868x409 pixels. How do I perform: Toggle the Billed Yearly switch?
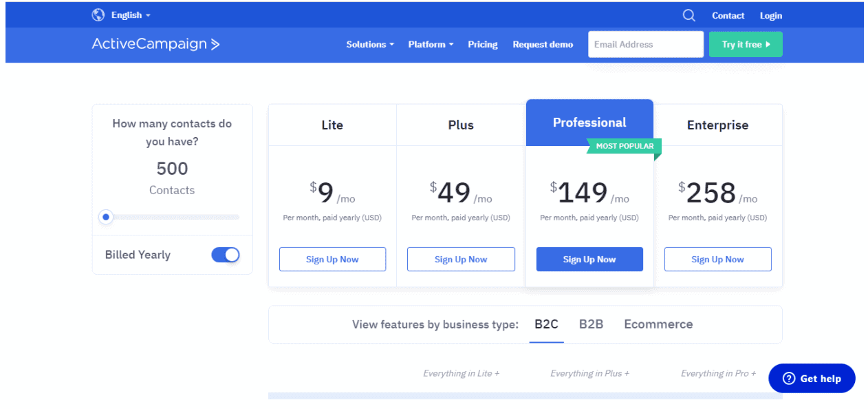pyautogui.click(x=226, y=255)
